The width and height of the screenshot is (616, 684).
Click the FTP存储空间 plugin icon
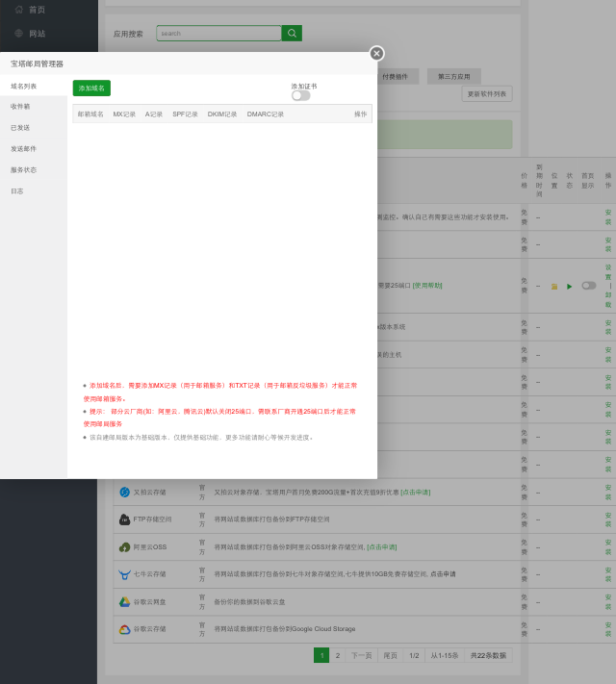(124, 519)
